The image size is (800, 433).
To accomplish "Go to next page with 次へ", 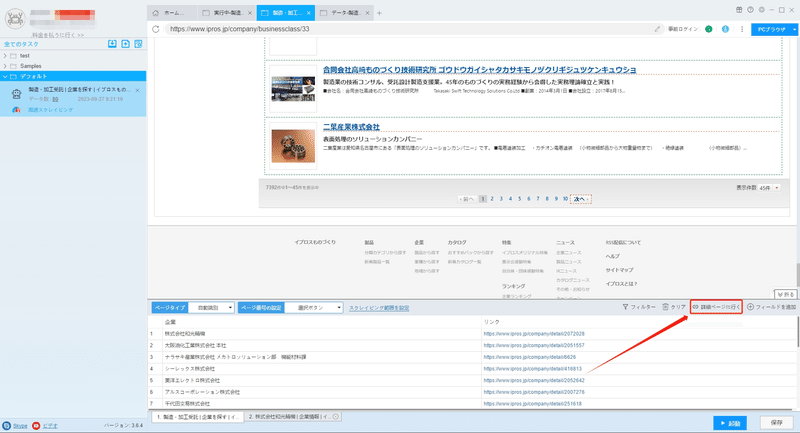I will point(581,199).
